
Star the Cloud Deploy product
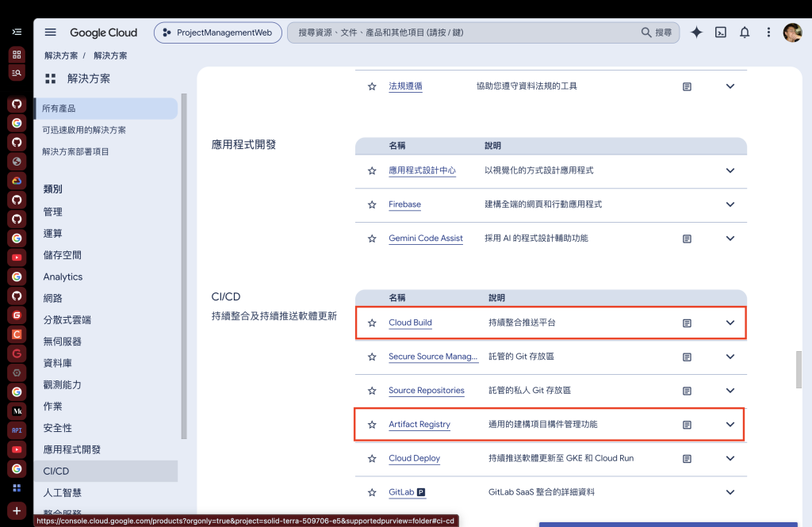pos(372,459)
